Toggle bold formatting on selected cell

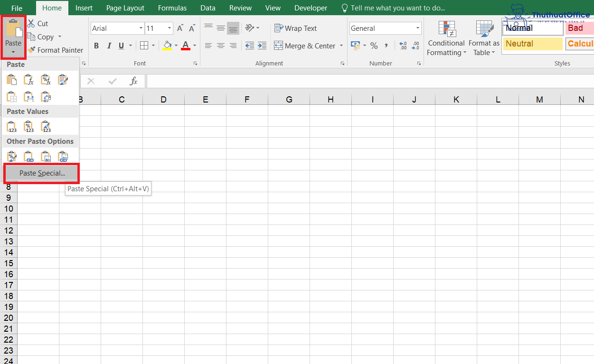96,46
